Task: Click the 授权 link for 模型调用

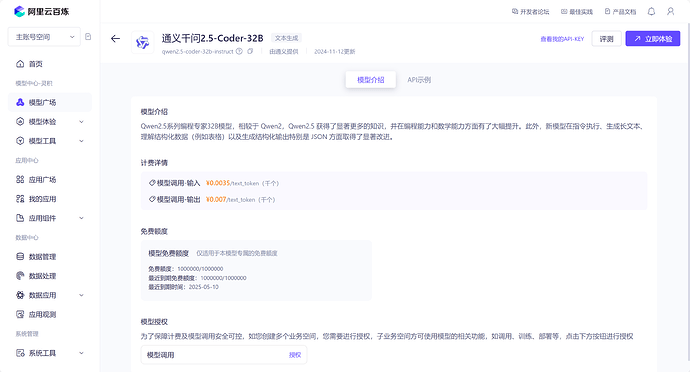Action: [295, 355]
